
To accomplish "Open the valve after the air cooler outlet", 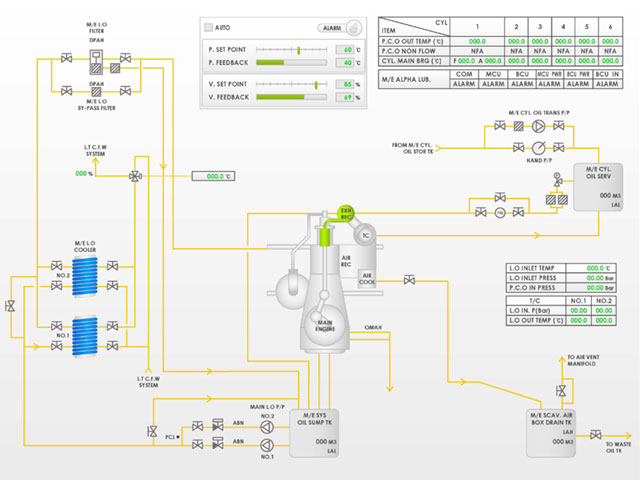I will pos(409,280).
